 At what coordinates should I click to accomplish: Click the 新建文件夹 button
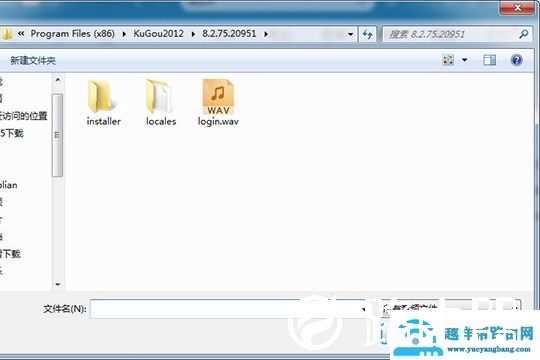(33, 61)
